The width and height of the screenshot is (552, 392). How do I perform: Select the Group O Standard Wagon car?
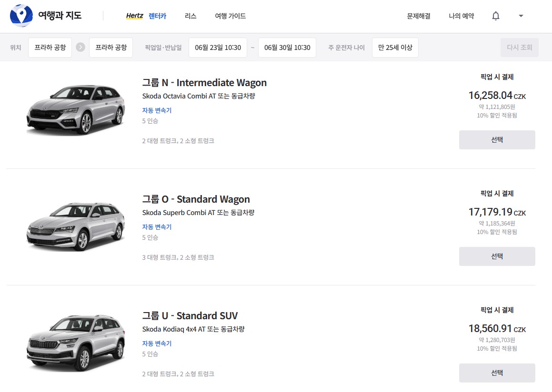[497, 256]
